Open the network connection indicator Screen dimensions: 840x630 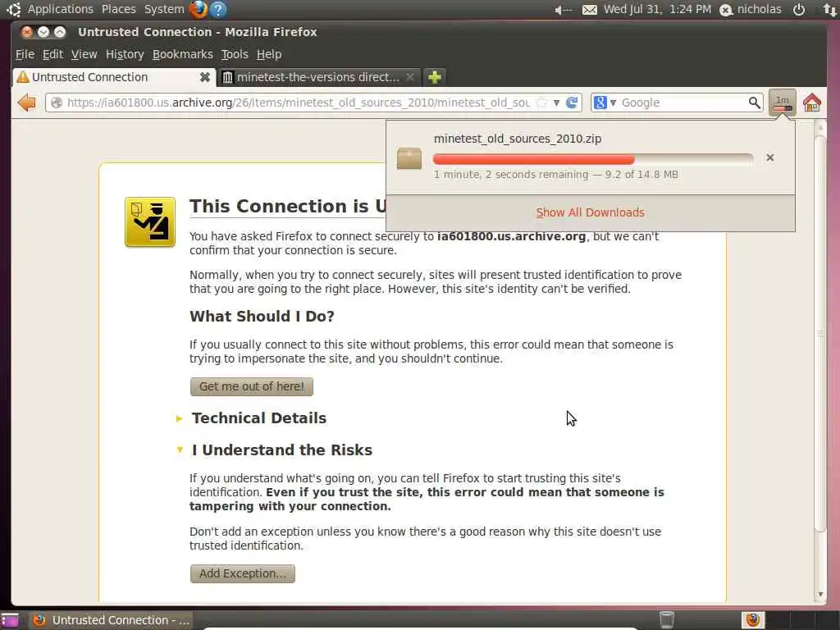[x=829, y=10]
